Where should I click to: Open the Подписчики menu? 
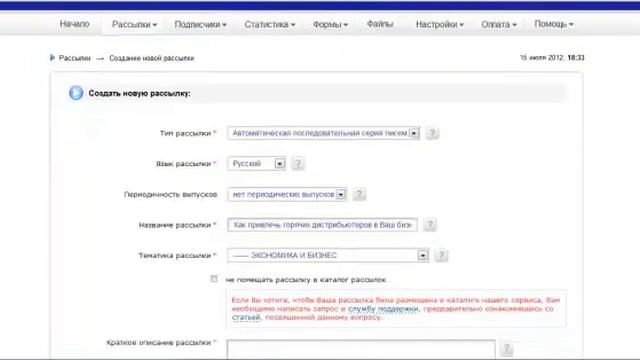(x=200, y=24)
